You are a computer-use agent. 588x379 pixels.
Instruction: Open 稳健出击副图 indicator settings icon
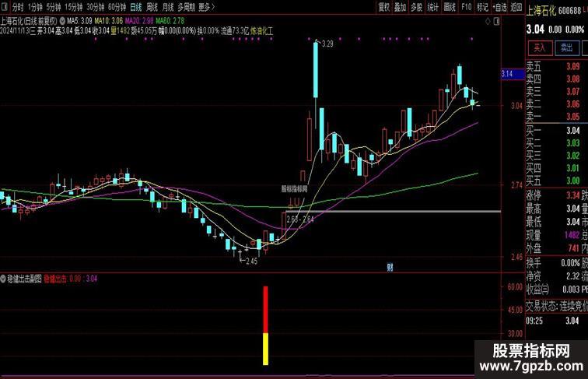tap(3, 279)
